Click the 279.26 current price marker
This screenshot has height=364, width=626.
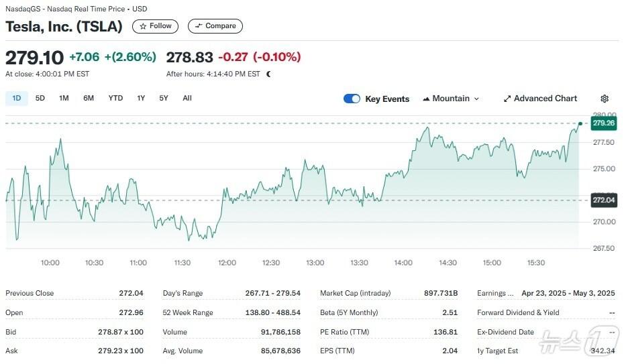603,123
